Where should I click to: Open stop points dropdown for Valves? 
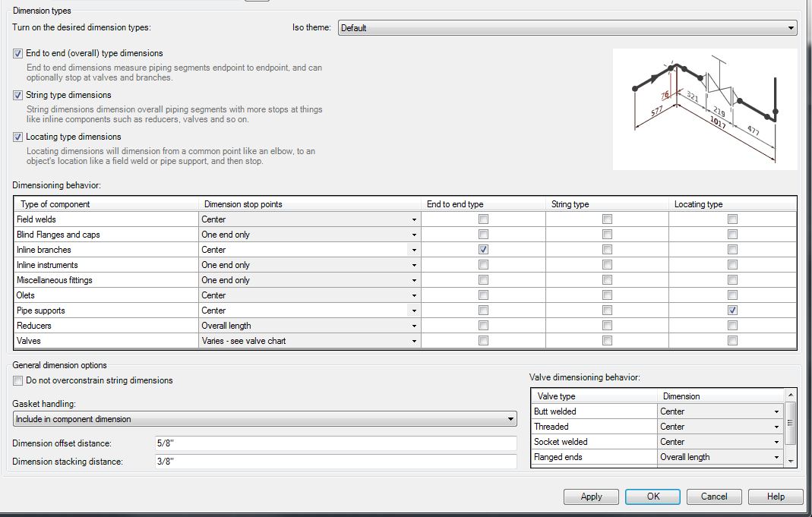414,341
